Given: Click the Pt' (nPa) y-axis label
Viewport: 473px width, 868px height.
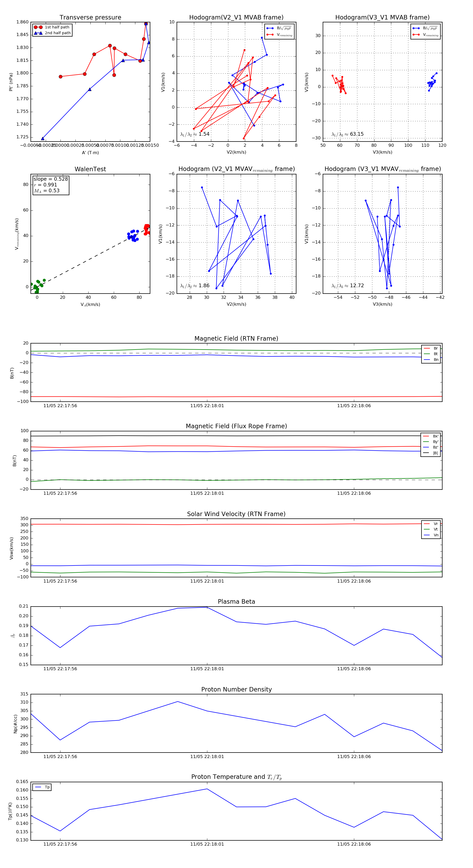Looking at the screenshot, I should tap(11, 82).
